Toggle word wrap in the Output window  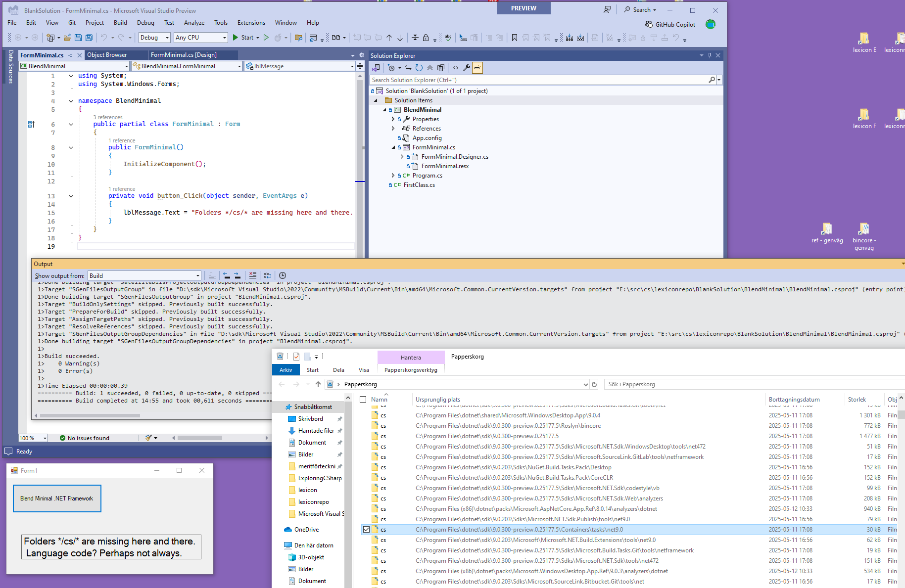pos(268,275)
